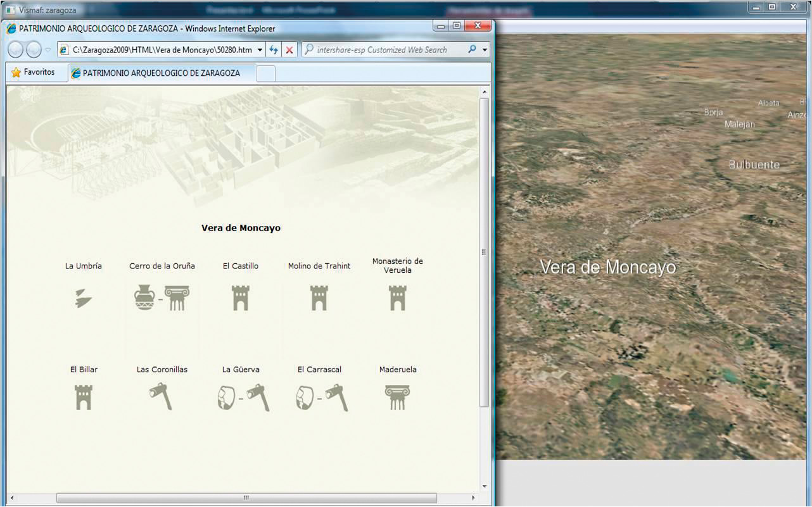812x507 pixels.
Task: Open the Monasterio de Veruela link
Action: click(398, 265)
